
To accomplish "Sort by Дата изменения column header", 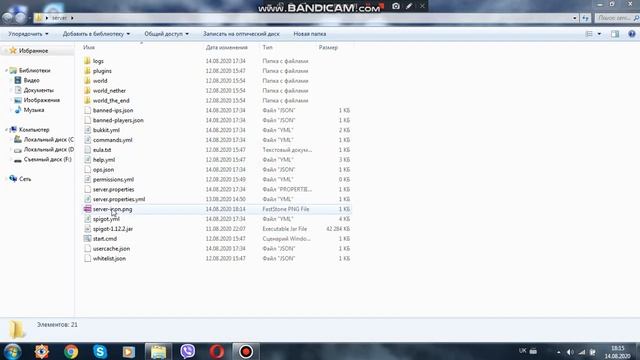I will coord(227,47).
